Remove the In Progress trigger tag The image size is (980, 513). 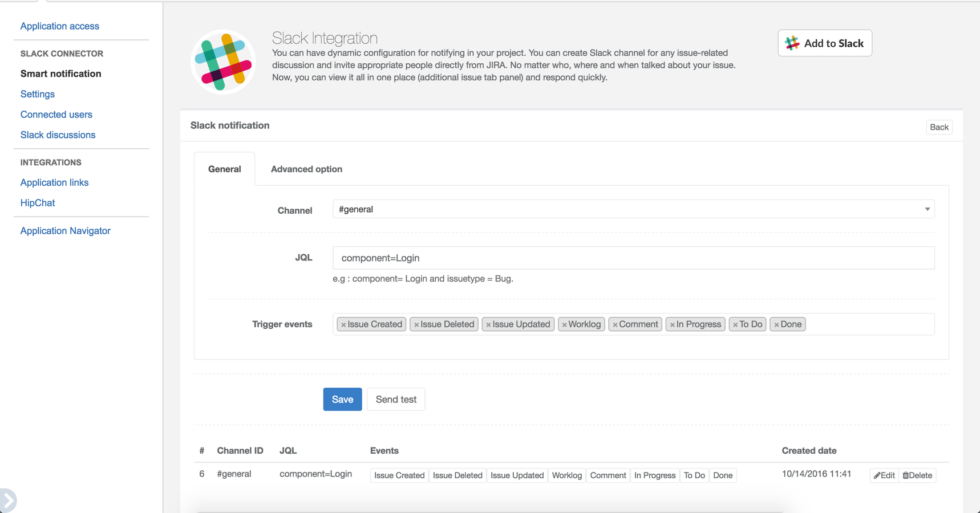pos(672,325)
